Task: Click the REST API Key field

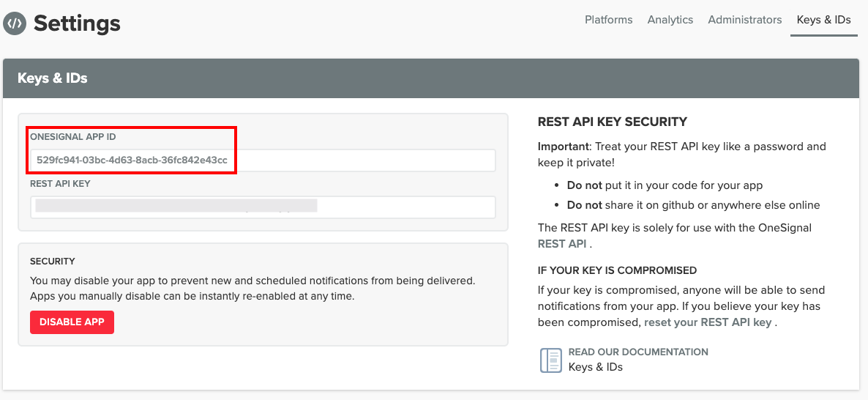Action: click(x=263, y=207)
